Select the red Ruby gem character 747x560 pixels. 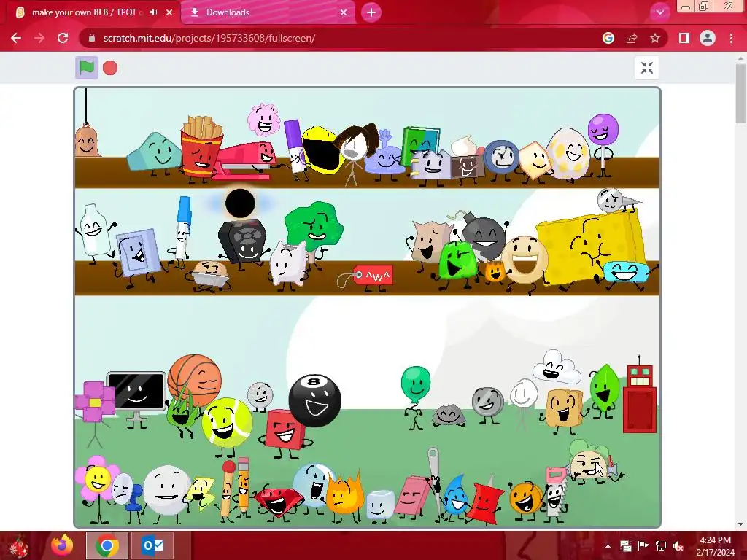[x=279, y=502]
